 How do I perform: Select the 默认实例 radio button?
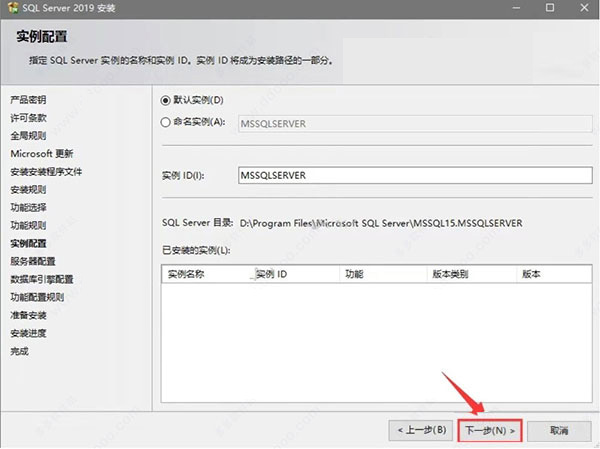coord(166,100)
